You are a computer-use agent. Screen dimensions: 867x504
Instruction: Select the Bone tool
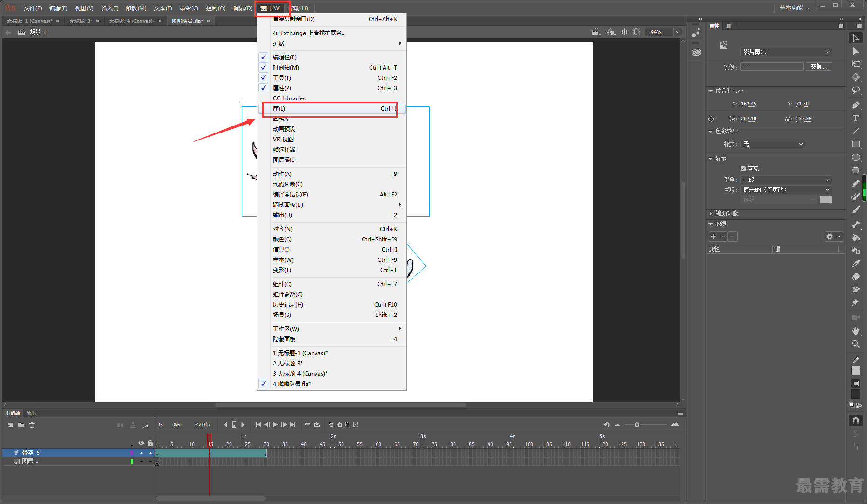pyautogui.click(x=856, y=225)
